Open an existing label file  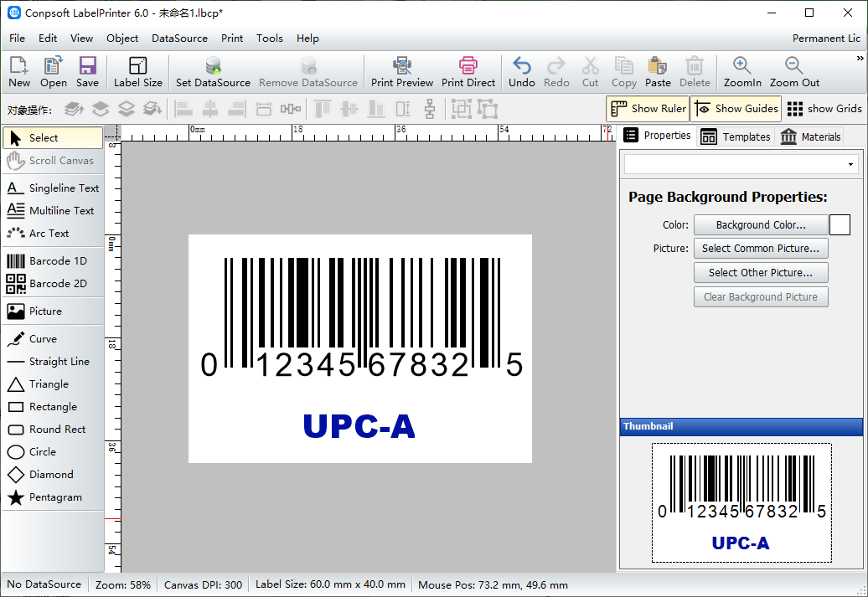[53, 72]
